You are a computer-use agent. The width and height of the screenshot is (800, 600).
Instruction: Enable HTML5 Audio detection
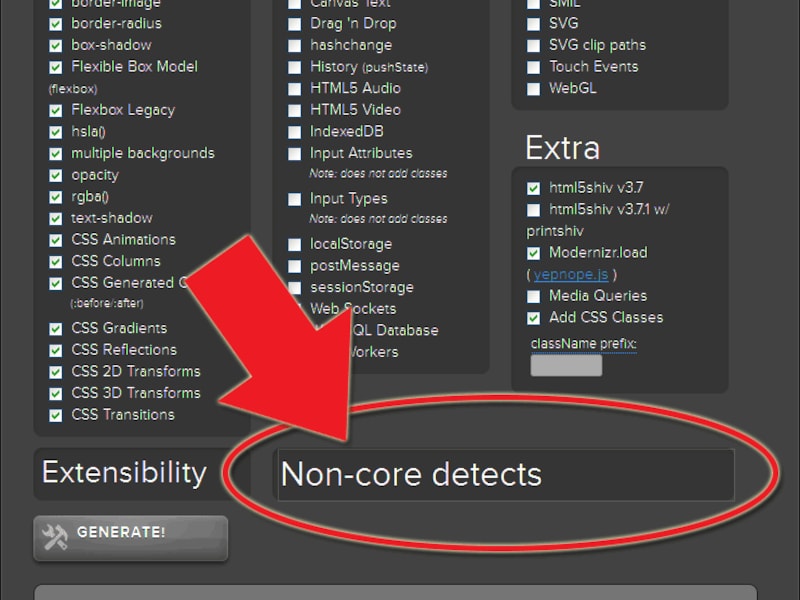pos(294,87)
